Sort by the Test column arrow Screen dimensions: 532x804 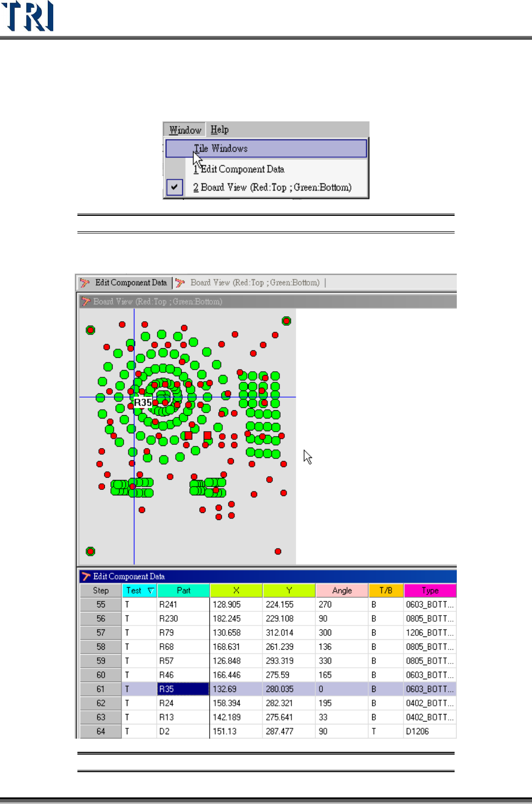coord(150,590)
